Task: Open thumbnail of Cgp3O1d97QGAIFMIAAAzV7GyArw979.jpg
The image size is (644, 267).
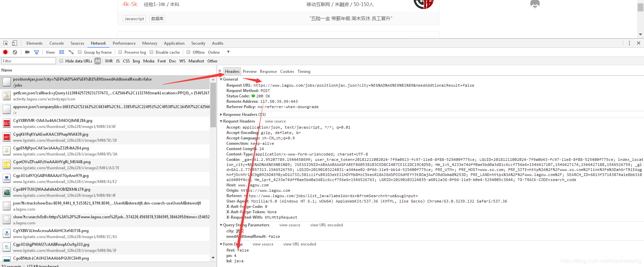Action: coord(7,178)
